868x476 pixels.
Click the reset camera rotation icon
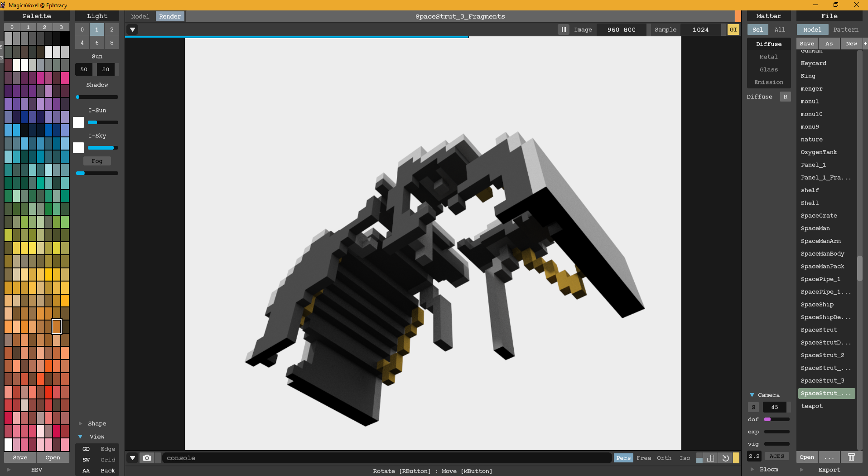[725, 458]
